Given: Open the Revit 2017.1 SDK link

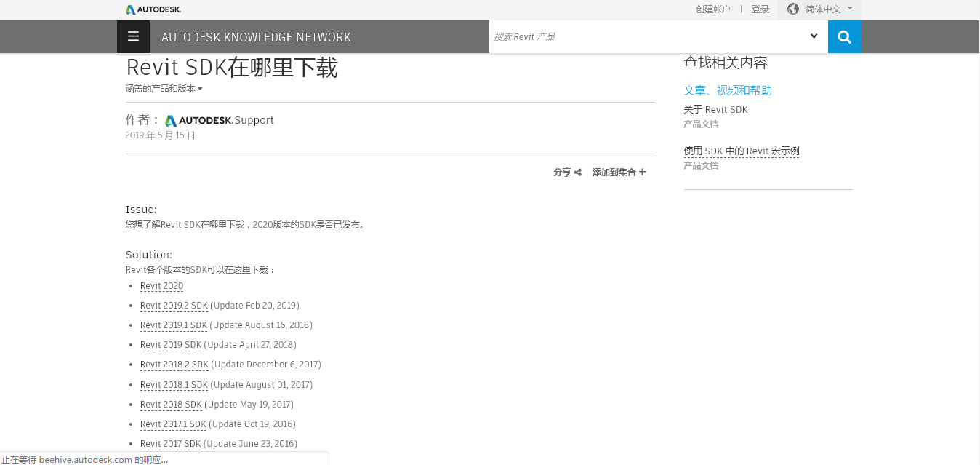Looking at the screenshot, I should 172,424.
